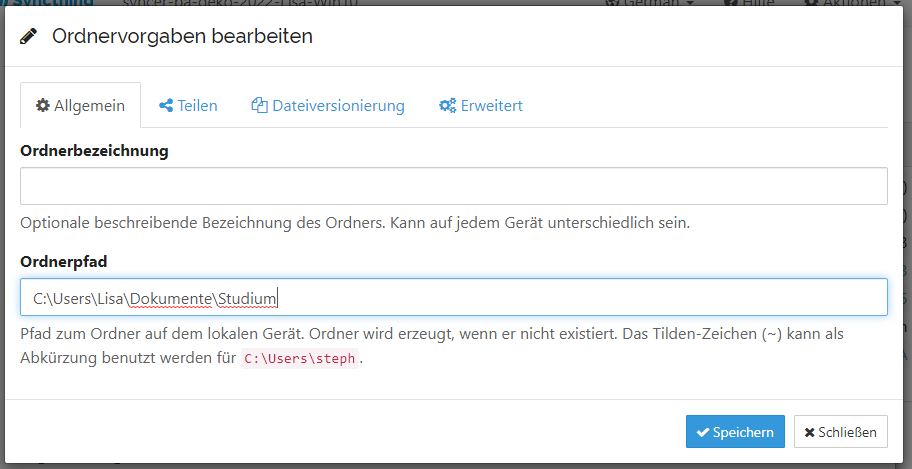This screenshot has height=469, width=912.
Task: Click the gear icon on the Allgemein tab
Action: click(42, 105)
